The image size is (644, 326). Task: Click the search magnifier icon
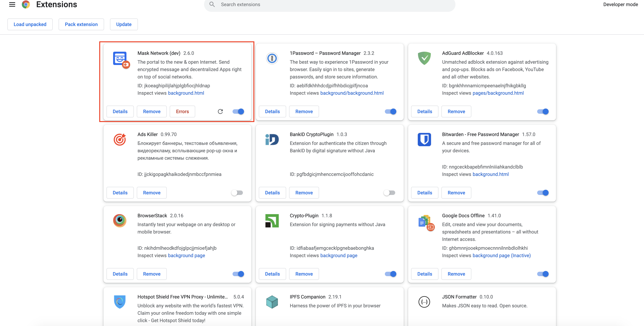point(212,4)
